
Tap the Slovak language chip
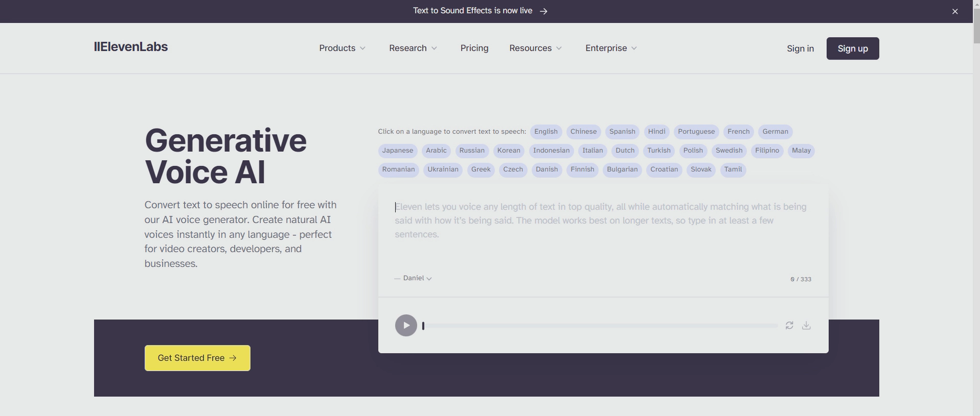point(701,169)
